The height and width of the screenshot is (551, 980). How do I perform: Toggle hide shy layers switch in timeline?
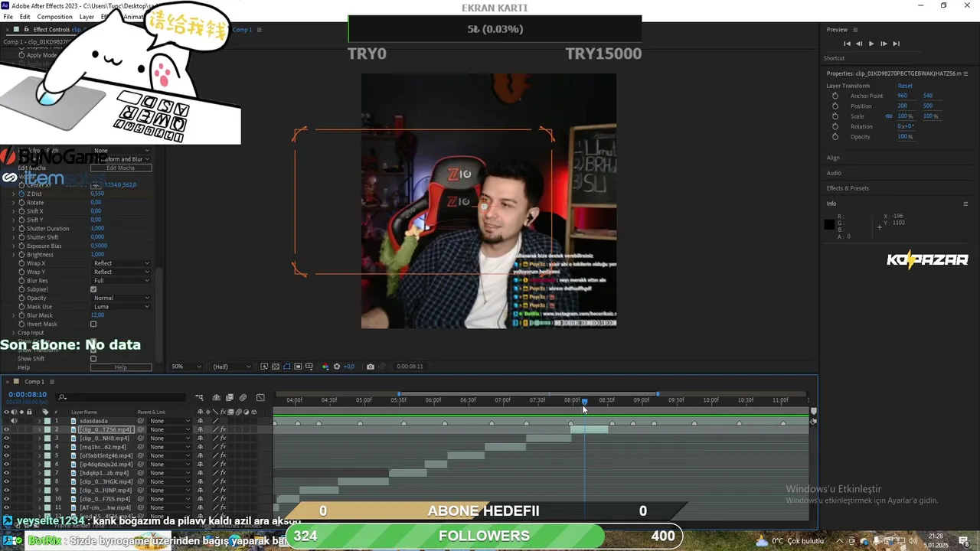pos(217,397)
